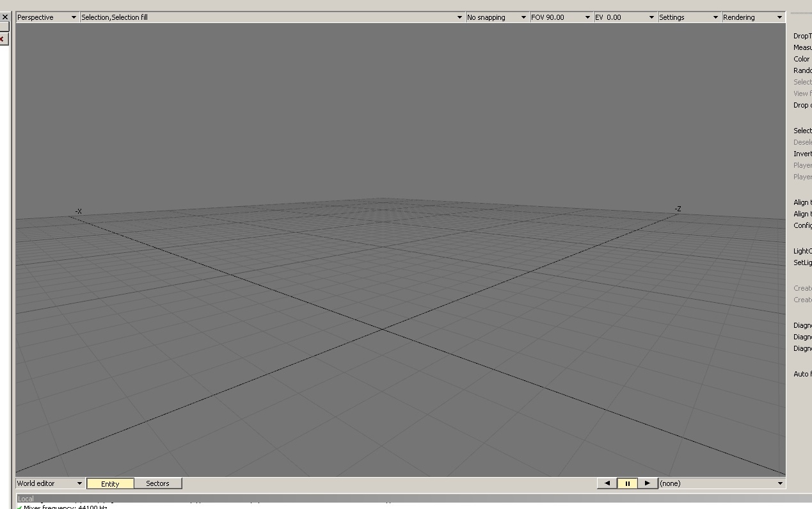The width and height of the screenshot is (812, 509).
Task: Click the DropT... command in the right panel
Action: [x=802, y=36]
